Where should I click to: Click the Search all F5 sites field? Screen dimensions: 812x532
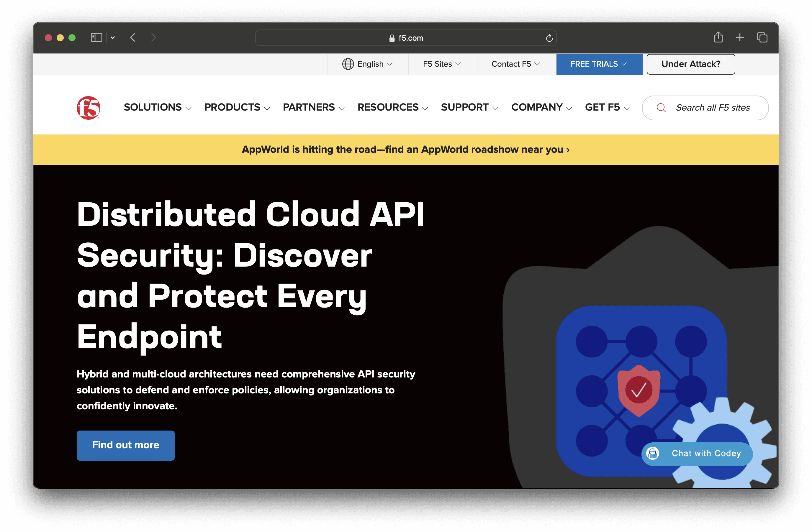click(712, 108)
